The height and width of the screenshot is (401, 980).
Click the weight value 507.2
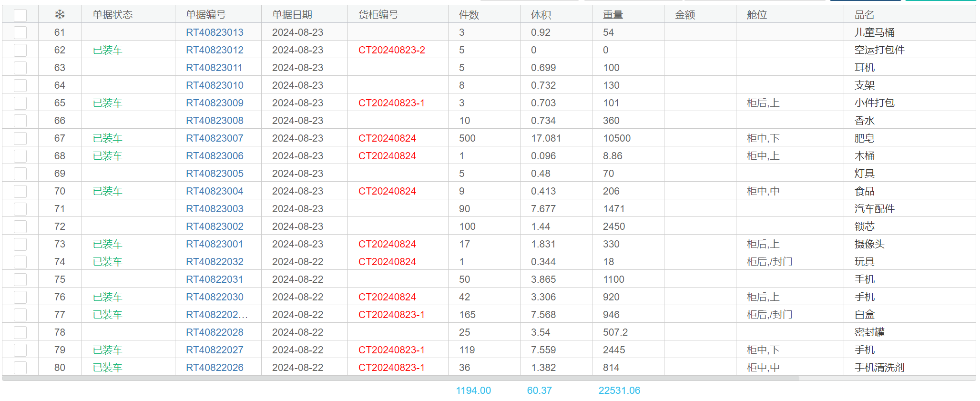click(x=615, y=332)
